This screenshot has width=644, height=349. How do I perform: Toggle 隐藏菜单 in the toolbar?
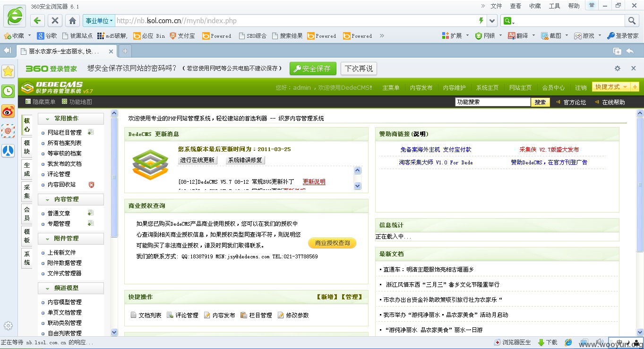(x=40, y=102)
